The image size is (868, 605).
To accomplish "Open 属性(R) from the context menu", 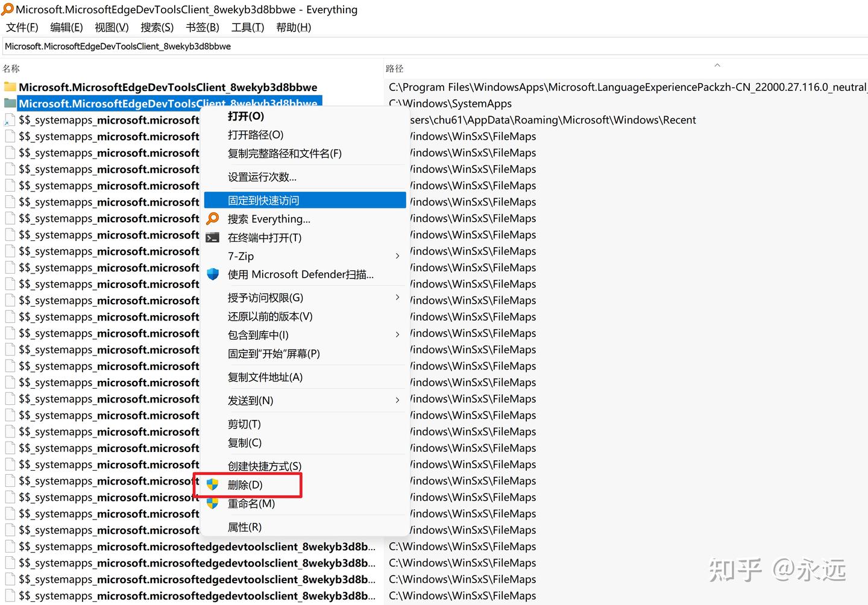I will coord(245,526).
